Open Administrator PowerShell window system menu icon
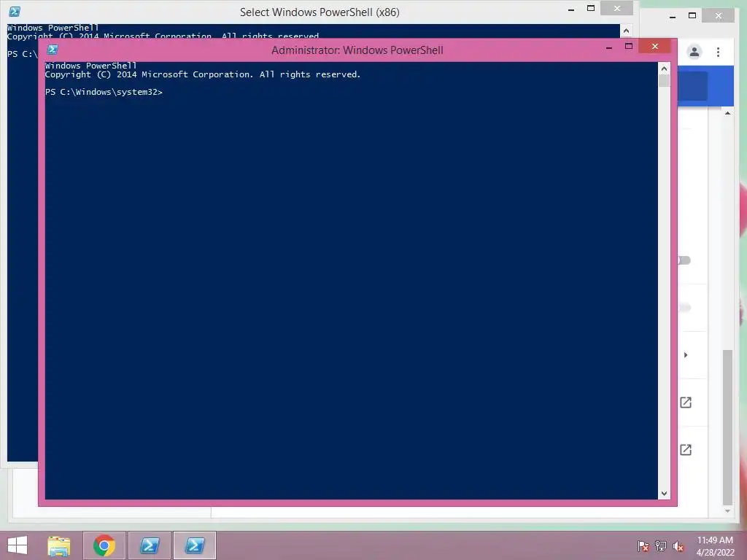Viewport: 747px width, 560px height. click(53, 50)
